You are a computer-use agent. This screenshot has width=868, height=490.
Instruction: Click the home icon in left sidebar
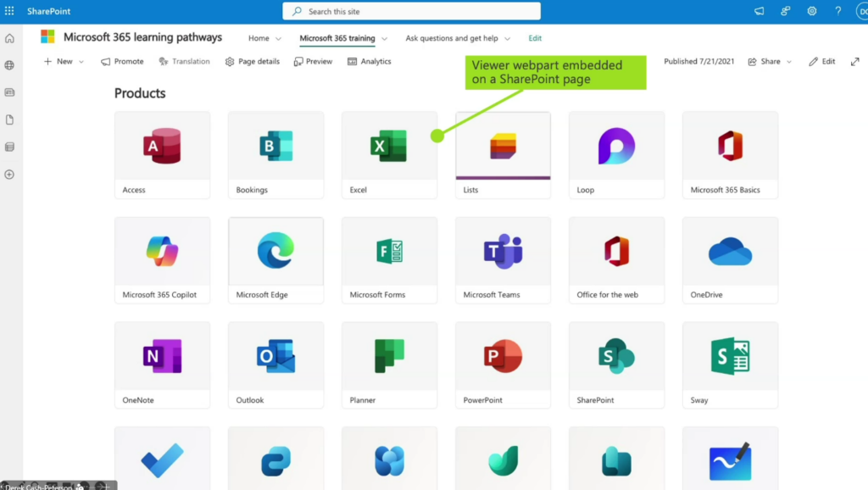click(9, 38)
